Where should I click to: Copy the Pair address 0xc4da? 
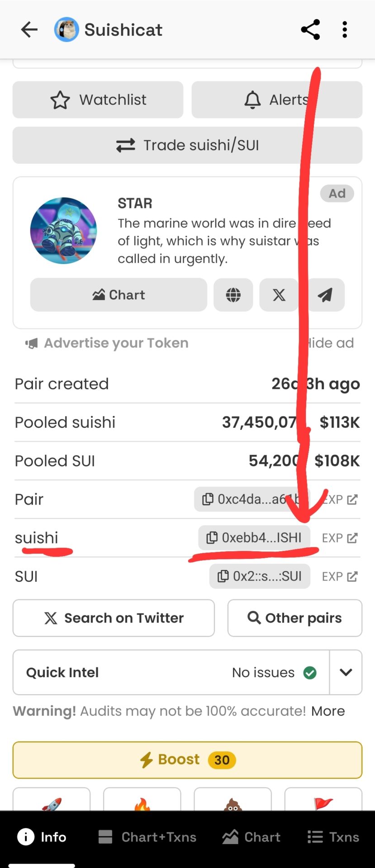(x=252, y=499)
